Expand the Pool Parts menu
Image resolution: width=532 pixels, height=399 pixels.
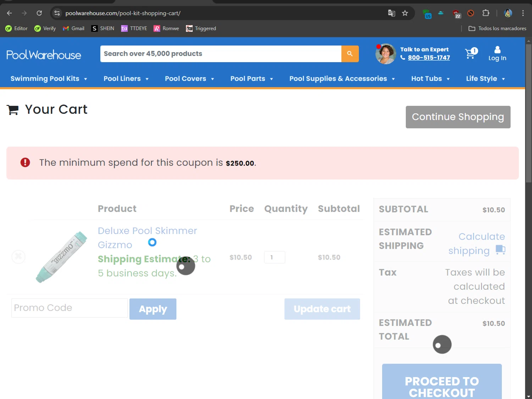(251, 78)
